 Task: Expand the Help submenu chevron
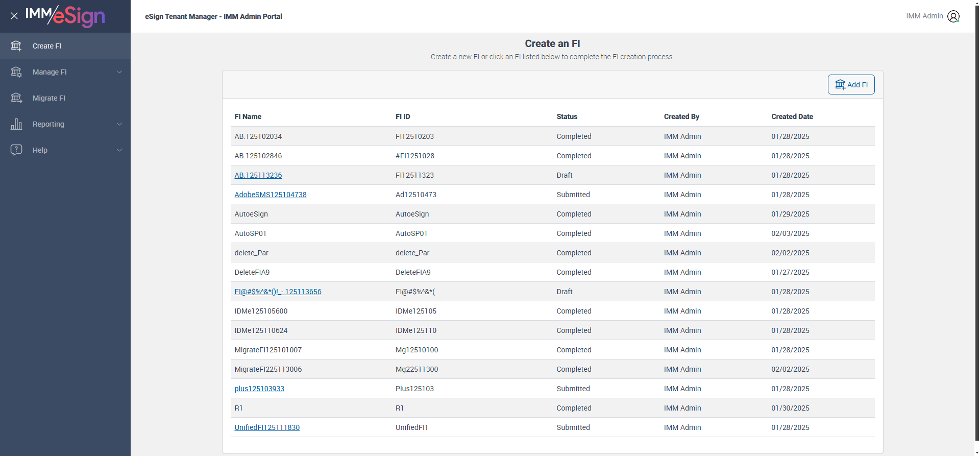click(x=119, y=150)
